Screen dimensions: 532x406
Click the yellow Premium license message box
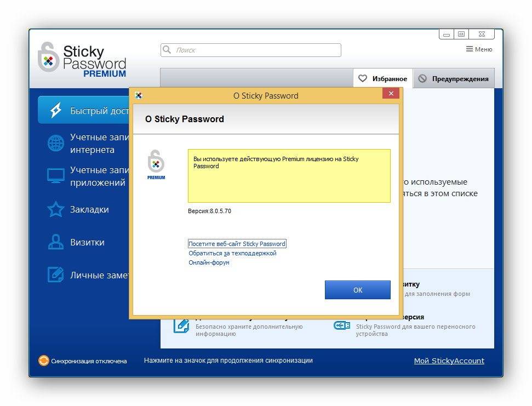pyautogui.click(x=289, y=176)
